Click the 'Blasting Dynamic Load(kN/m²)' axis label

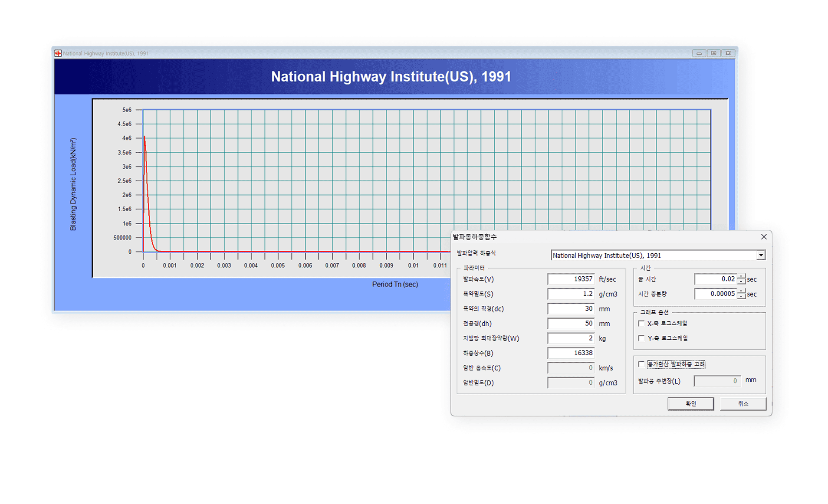pyautogui.click(x=73, y=184)
